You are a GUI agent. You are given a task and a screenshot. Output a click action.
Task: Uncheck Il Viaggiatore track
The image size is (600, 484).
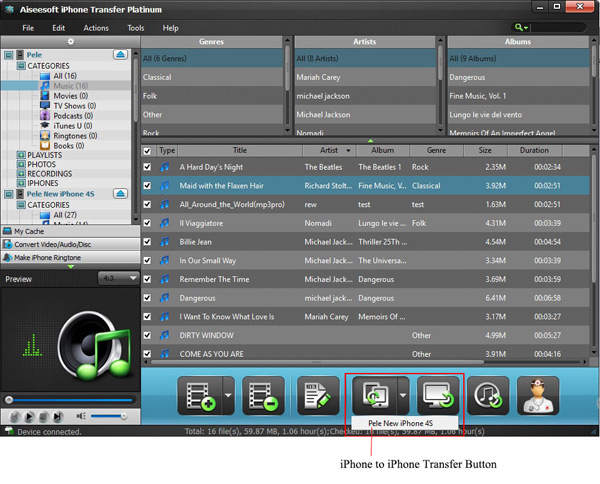147,223
